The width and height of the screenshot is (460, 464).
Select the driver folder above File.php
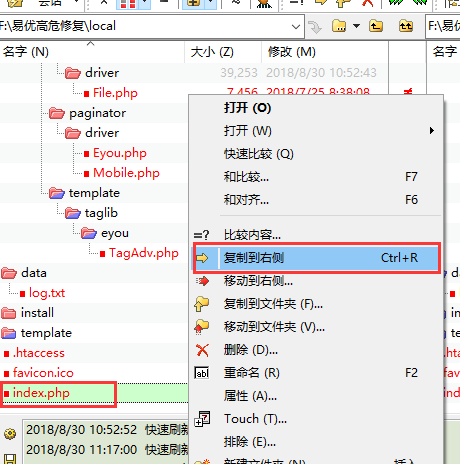(92, 73)
